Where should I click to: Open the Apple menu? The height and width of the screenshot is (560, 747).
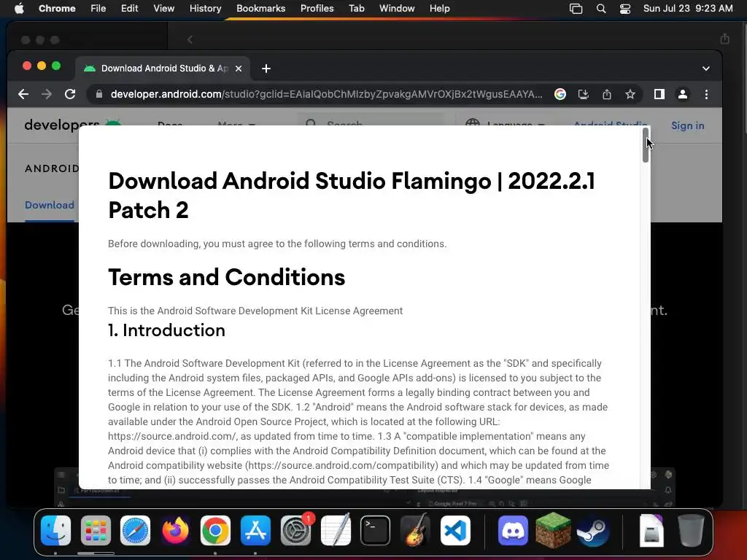[x=19, y=9]
